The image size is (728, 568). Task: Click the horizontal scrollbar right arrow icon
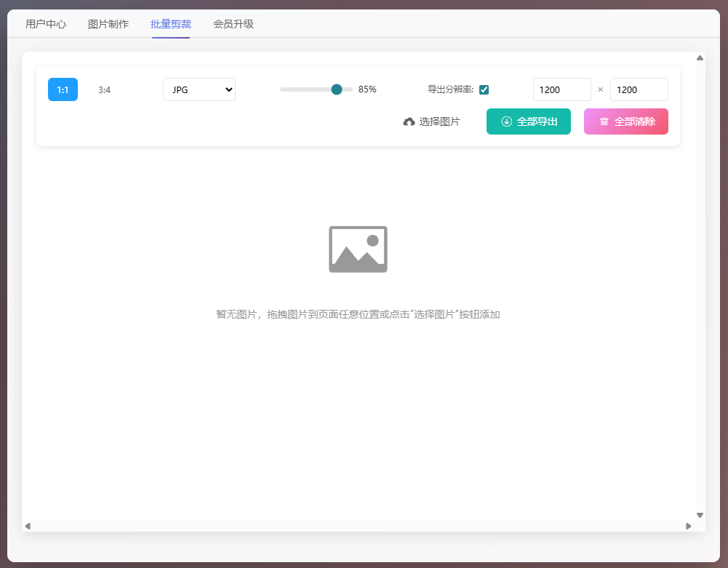coord(688,525)
